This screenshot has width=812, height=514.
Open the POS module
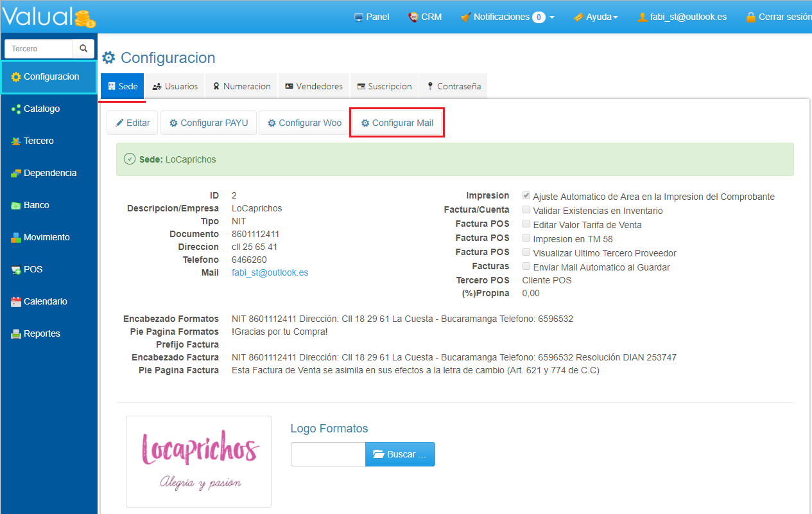tap(33, 269)
